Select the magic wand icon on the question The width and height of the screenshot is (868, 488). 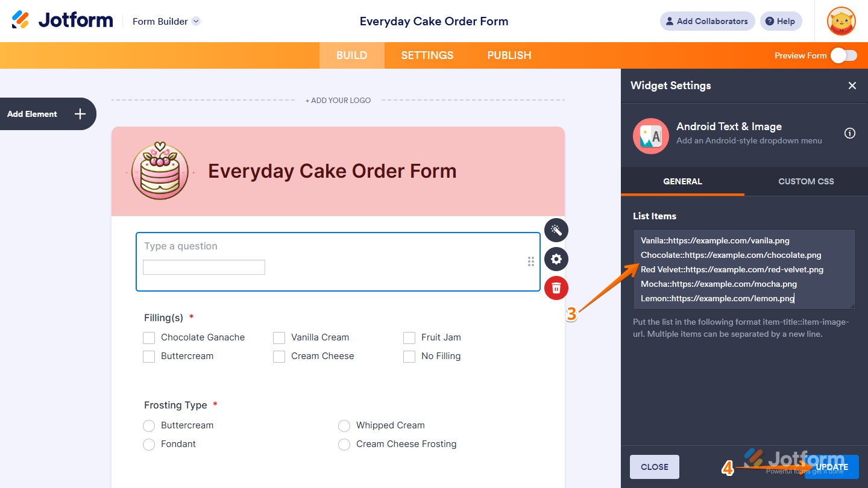click(x=556, y=230)
